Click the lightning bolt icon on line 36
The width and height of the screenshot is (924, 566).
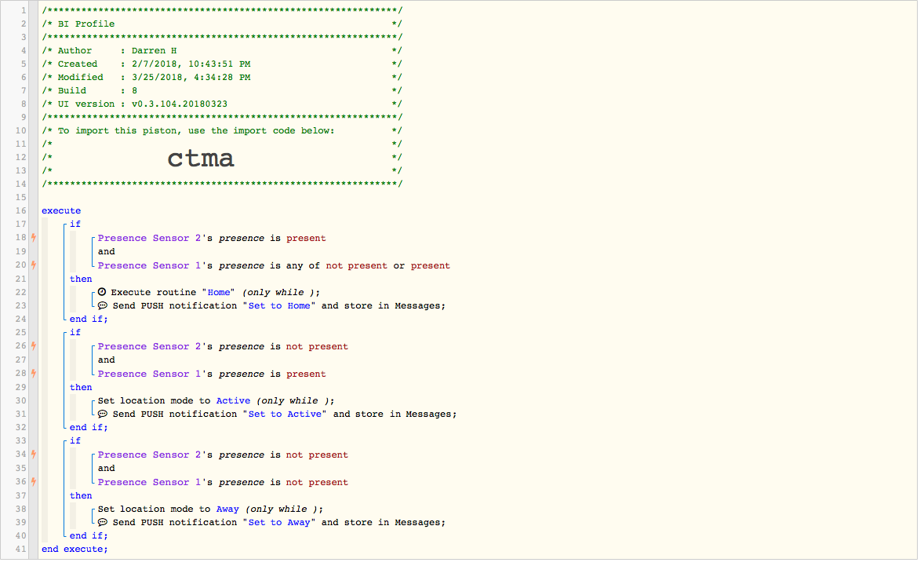pyautogui.click(x=34, y=482)
